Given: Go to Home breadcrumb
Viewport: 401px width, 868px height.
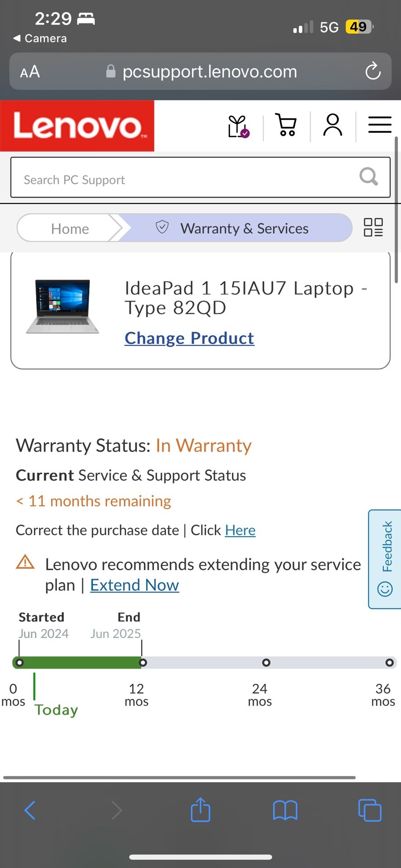Looking at the screenshot, I should [x=70, y=228].
